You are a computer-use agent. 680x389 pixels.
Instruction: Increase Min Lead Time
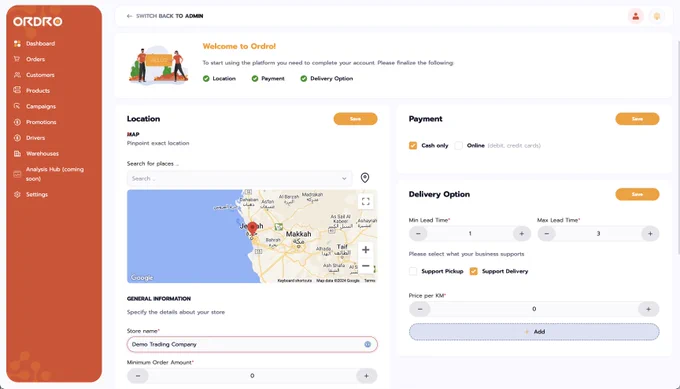522,234
